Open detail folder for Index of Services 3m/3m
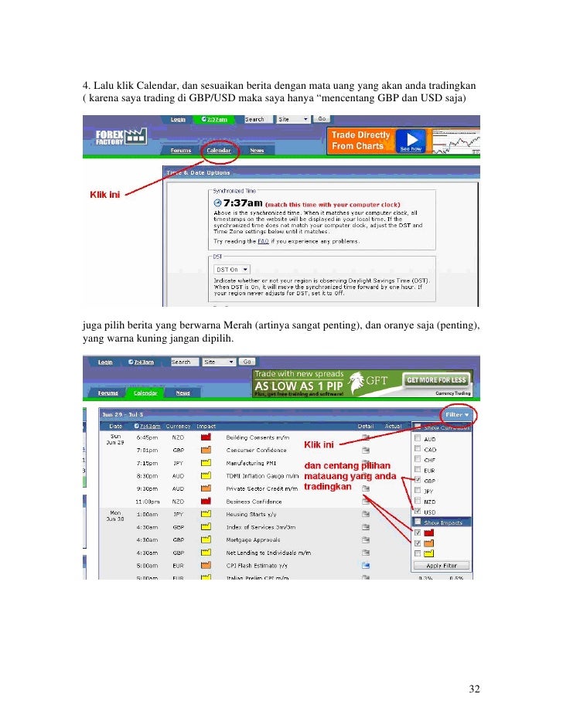This screenshot has width=563, height=728. click(366, 527)
